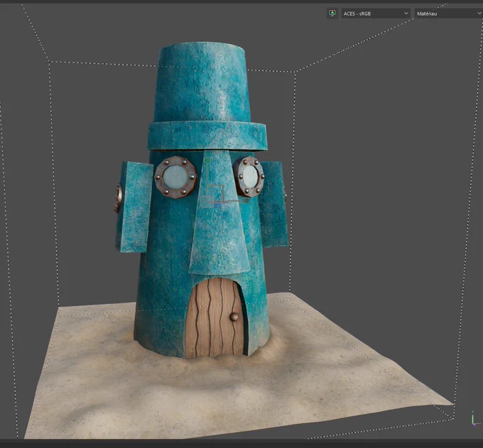Image resolution: width=483 pixels, height=448 pixels.
Task: Click the XYZ axis orientation gizmo
Action: 475,419
